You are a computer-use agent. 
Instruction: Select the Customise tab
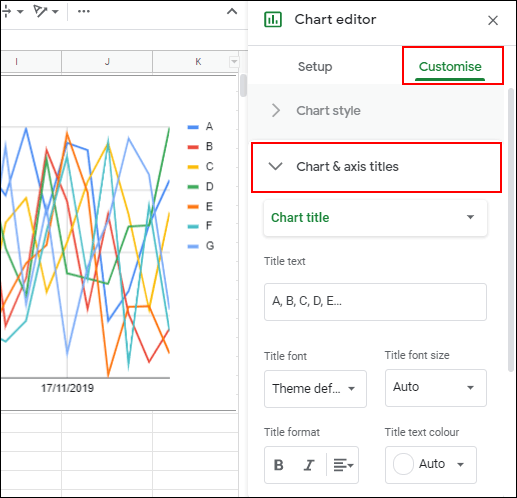click(x=450, y=66)
